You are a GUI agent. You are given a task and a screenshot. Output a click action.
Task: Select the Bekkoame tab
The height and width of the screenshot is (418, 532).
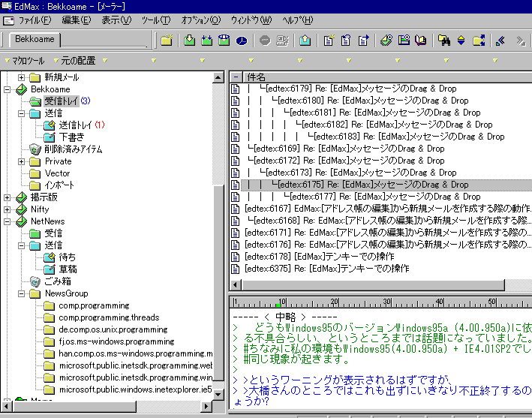(x=35, y=39)
